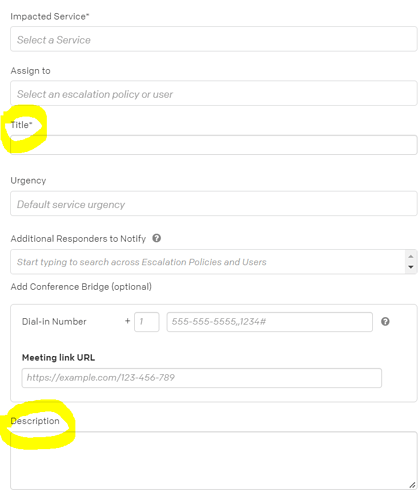Image resolution: width=418 pixels, height=500 pixels.
Task: Click the Add Conference Bridge label
Action: click(81, 287)
